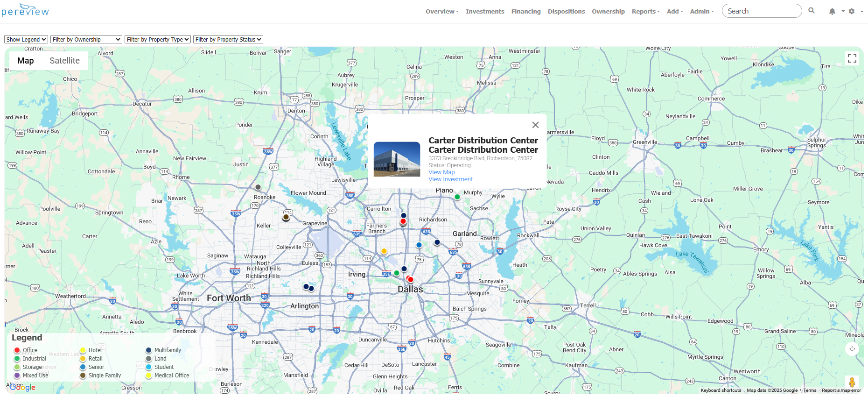Viewport: 868px width, 397px height.
Task: Open the Filter by Property Status dropdown
Action: pos(229,40)
